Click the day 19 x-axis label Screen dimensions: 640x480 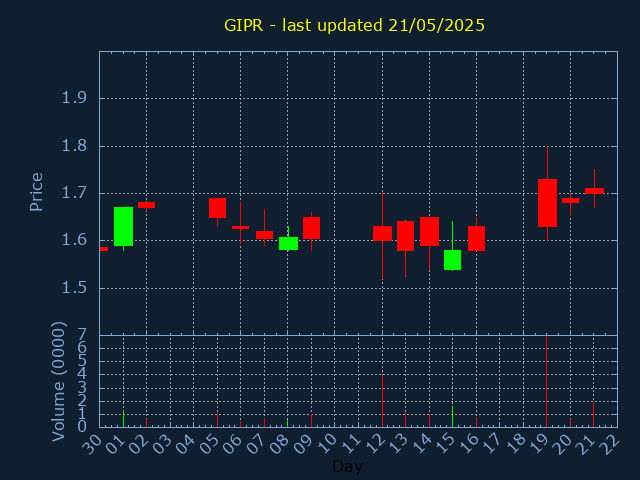[540, 443]
